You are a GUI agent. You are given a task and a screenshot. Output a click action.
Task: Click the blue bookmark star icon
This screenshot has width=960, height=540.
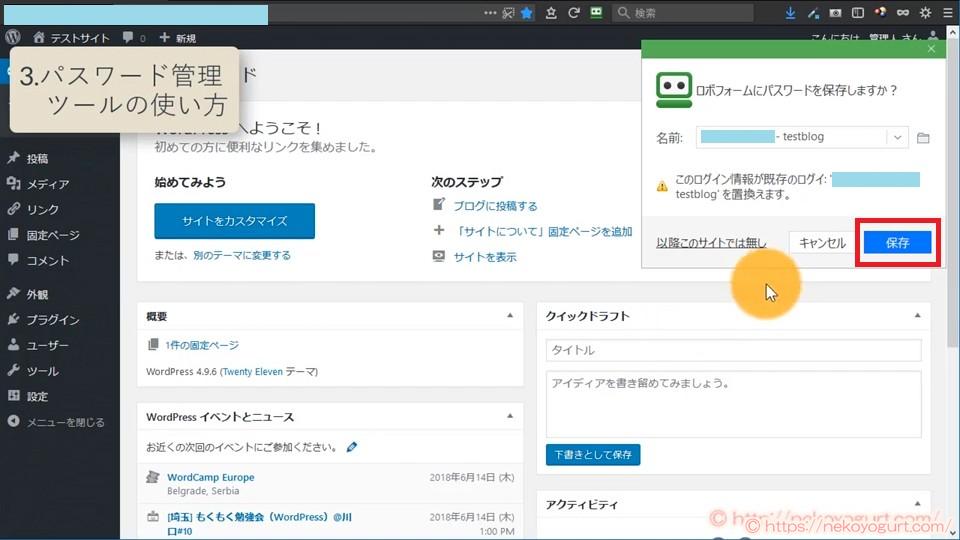point(527,13)
